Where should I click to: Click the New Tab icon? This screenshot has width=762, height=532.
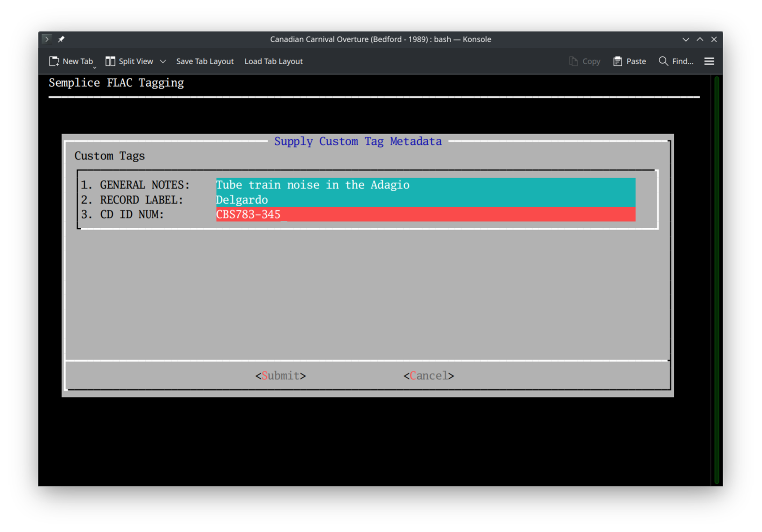(53, 61)
